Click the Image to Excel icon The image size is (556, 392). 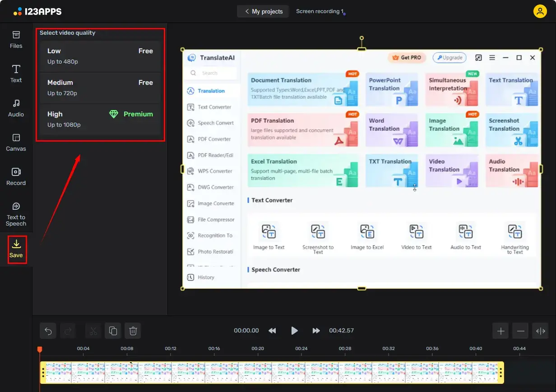coord(367,231)
